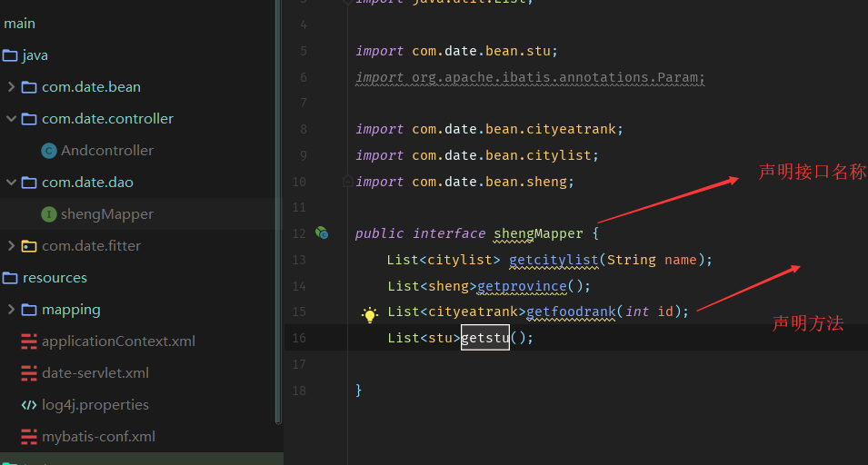Image resolution: width=868 pixels, height=465 pixels.
Task: Click the mapping folder icon
Action: (29, 309)
